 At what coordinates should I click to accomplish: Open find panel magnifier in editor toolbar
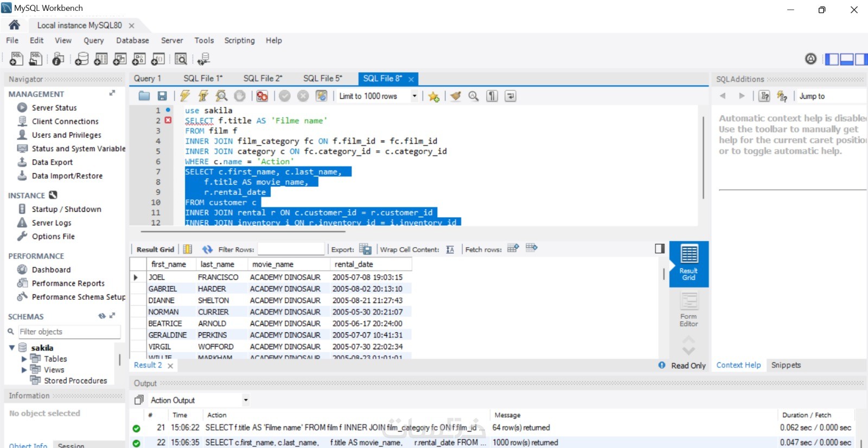(x=474, y=96)
